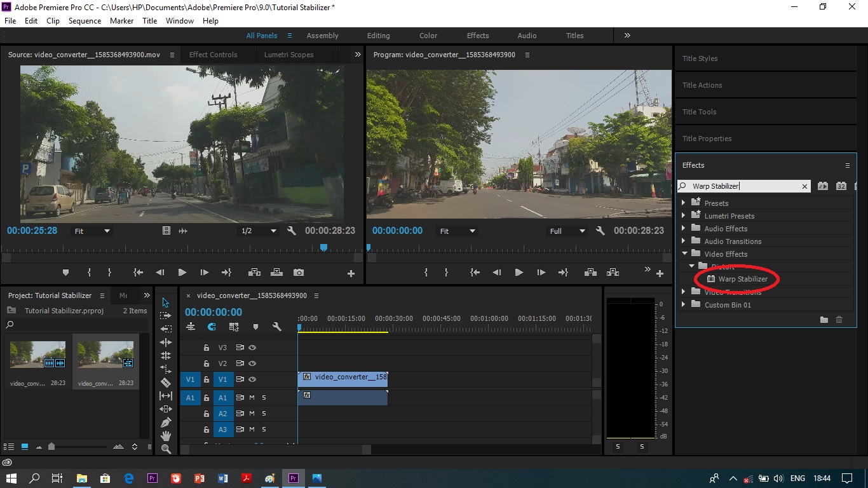This screenshot has height=488, width=868.
Task: Play the Program monitor video
Action: [519, 273]
